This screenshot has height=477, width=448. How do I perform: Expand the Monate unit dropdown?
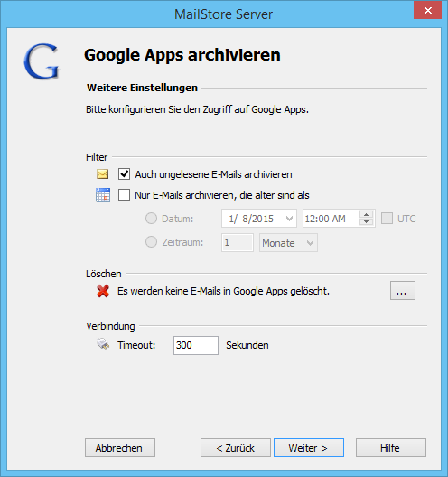[x=288, y=243]
